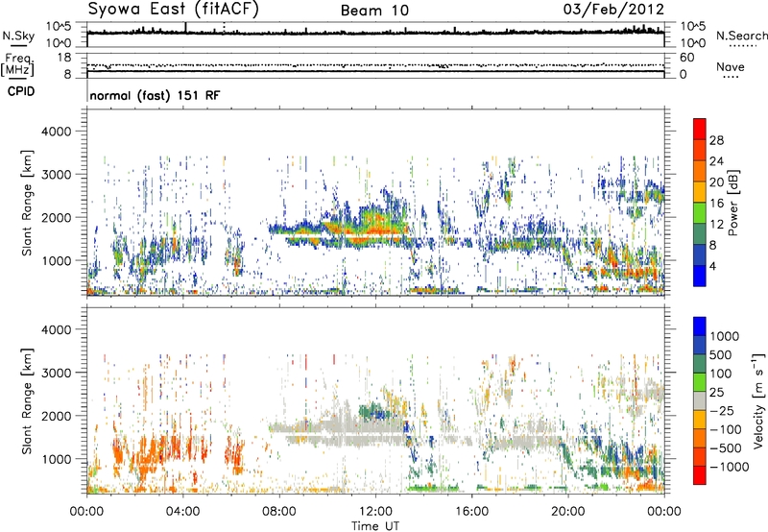Select "2000" on the velocity panel range axis
768x532 pixels.
(x=57, y=417)
